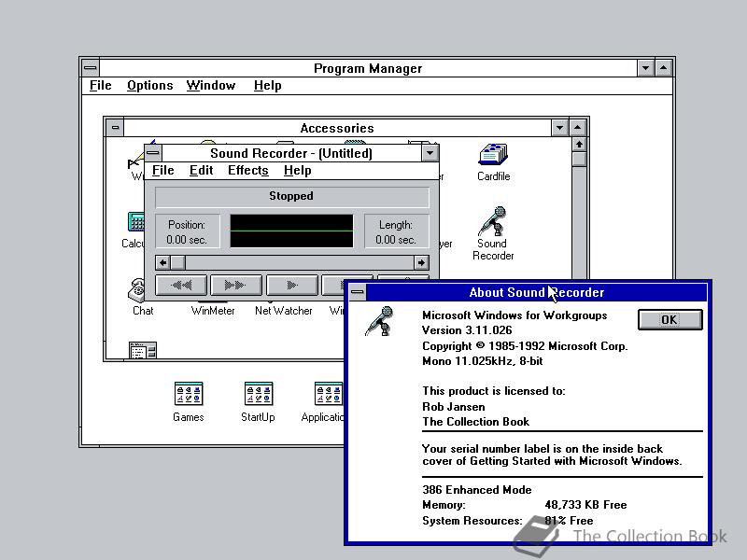Select 'Rob Jansen' licensee name
747x560 pixels.
(454, 407)
